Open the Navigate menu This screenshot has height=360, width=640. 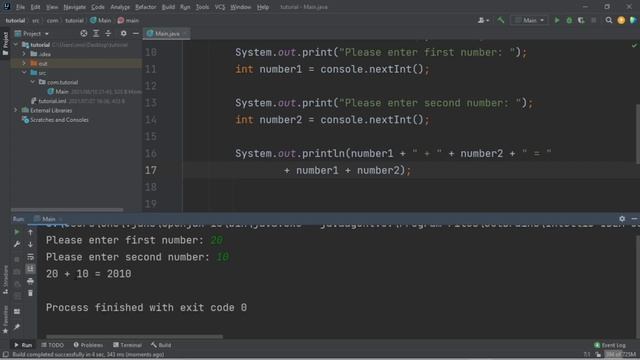(x=75, y=7)
